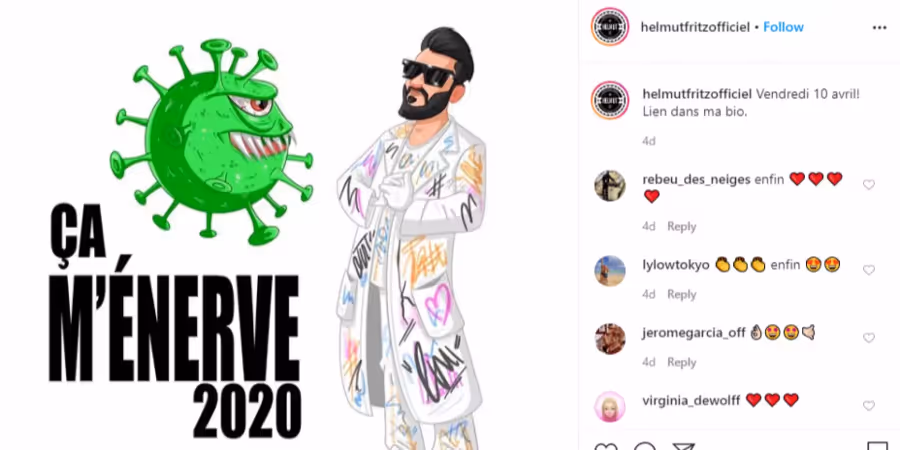
Task: View rebeu_des_neiges profile picture
Action: (610, 185)
